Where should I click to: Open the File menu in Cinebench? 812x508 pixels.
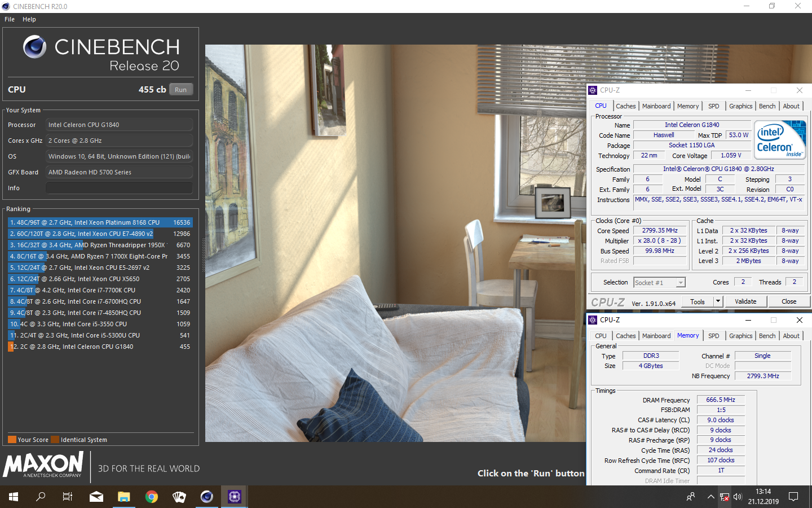[10, 19]
